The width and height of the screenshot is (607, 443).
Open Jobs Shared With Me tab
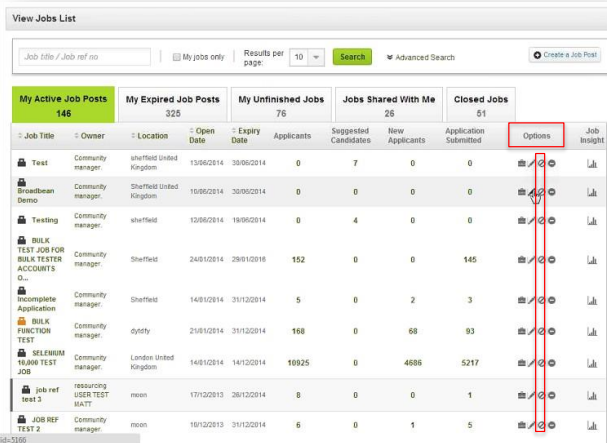pyautogui.click(x=389, y=105)
